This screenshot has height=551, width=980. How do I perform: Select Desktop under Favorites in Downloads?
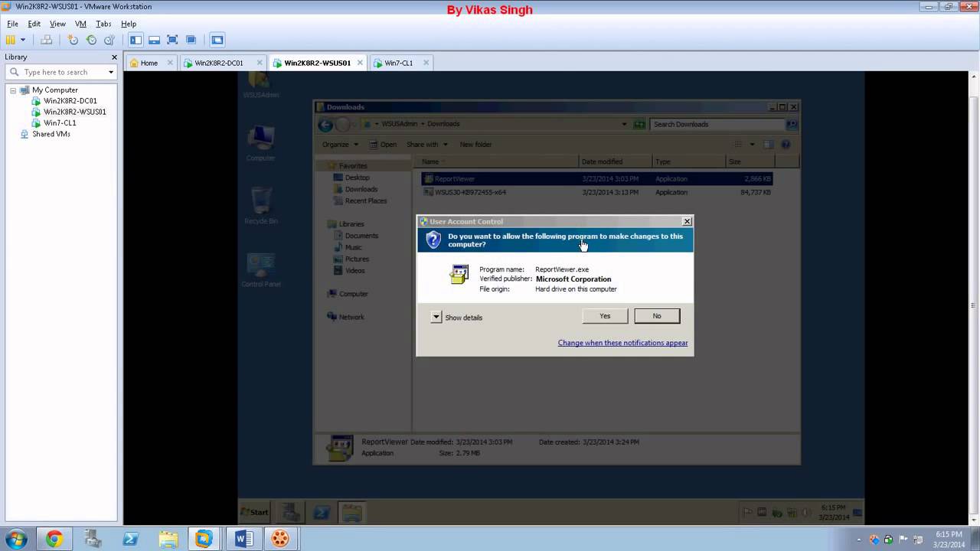(x=357, y=178)
